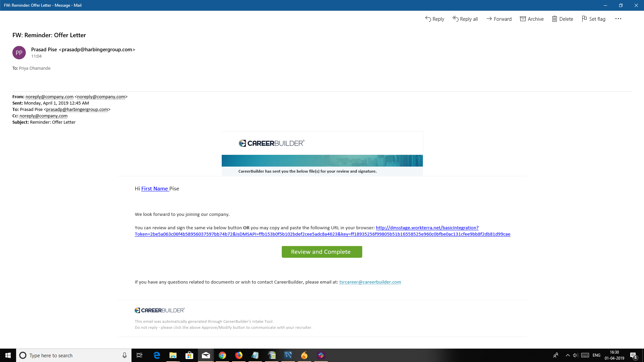Open Google Chrome from the taskbar
The width and height of the screenshot is (644, 362).
tap(222, 355)
